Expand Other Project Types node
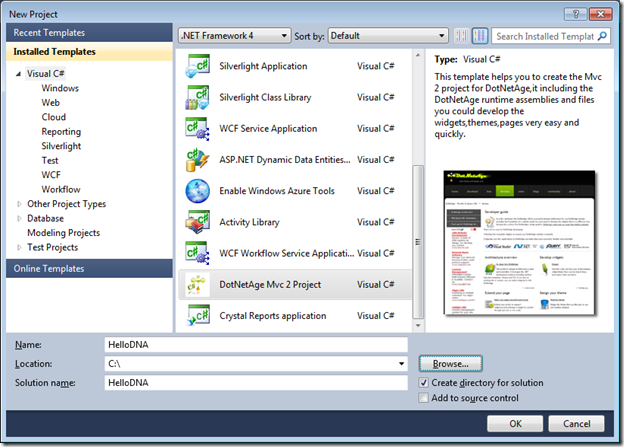The height and width of the screenshot is (447, 624). (x=19, y=204)
